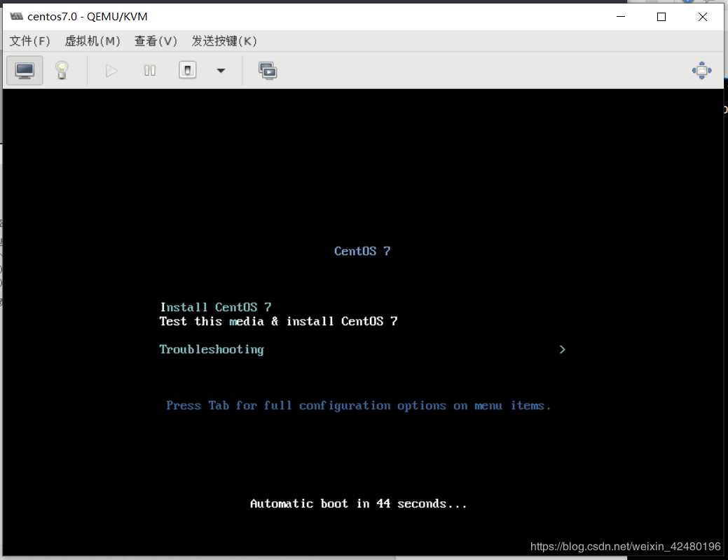
Task: Shut down the virtual machine power icon
Action: click(x=188, y=71)
